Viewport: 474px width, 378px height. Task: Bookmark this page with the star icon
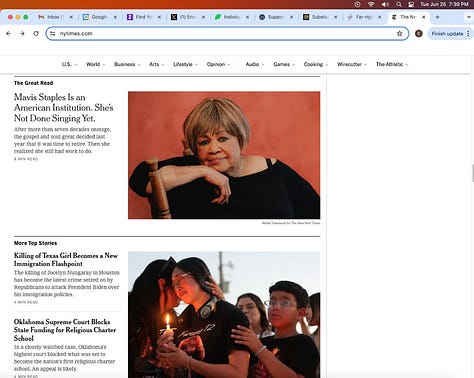coord(400,33)
